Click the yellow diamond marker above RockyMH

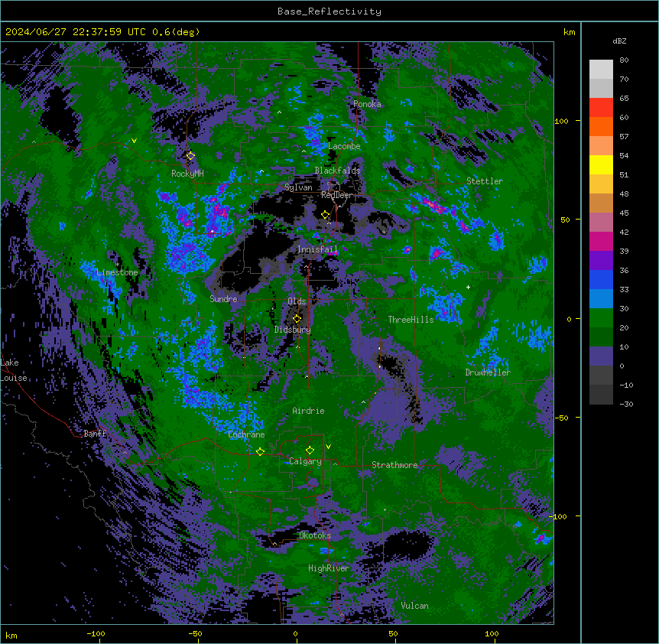coord(190,156)
